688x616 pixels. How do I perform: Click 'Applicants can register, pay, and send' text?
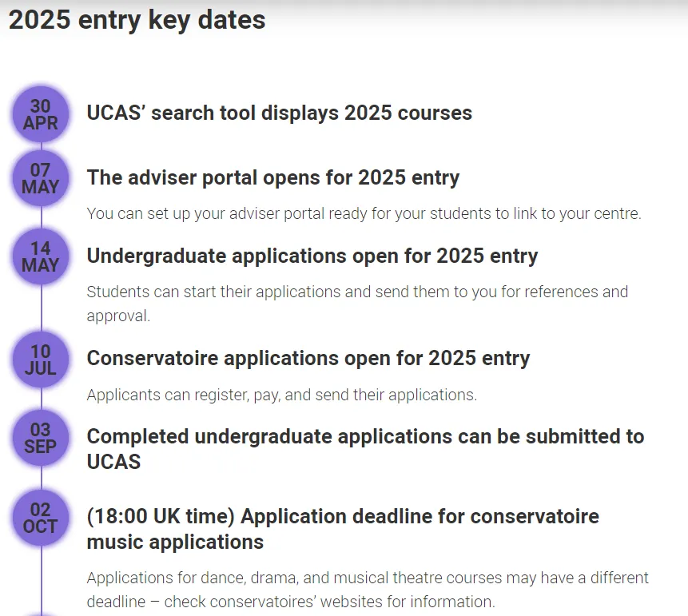(281, 395)
